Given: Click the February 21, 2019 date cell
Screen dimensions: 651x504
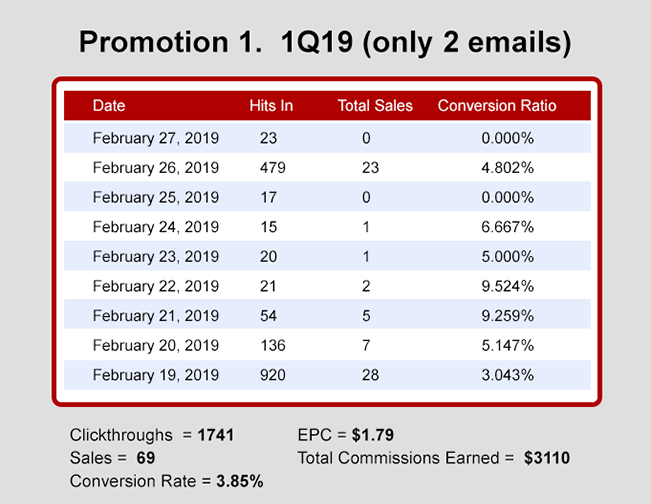Looking at the screenshot, I should pos(155,316).
